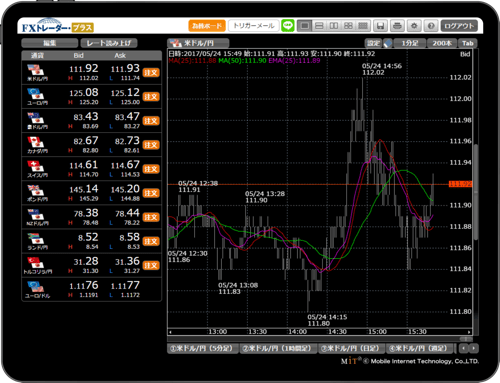Open the 200本 bar count selector
The width and height of the screenshot is (500, 383).
[442, 43]
